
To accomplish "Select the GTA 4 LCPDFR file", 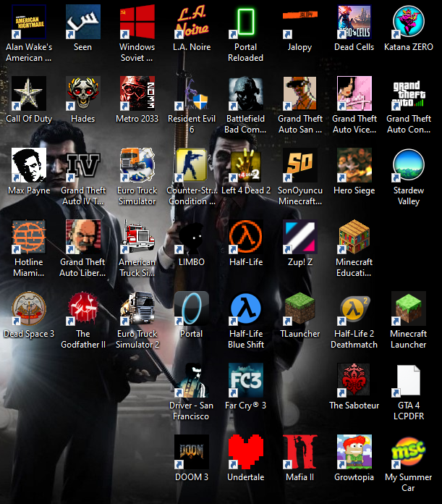I will tap(408, 381).
